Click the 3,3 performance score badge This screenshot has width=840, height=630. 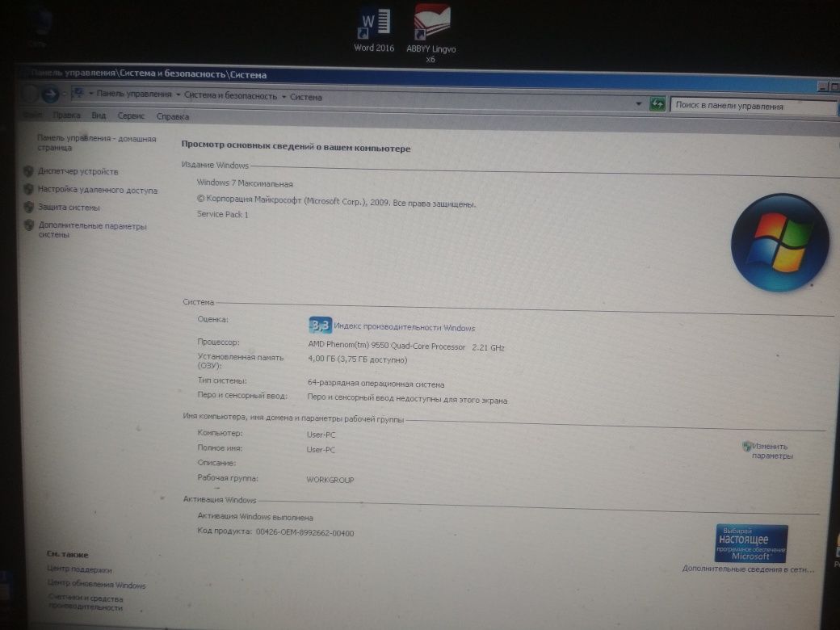(x=320, y=325)
